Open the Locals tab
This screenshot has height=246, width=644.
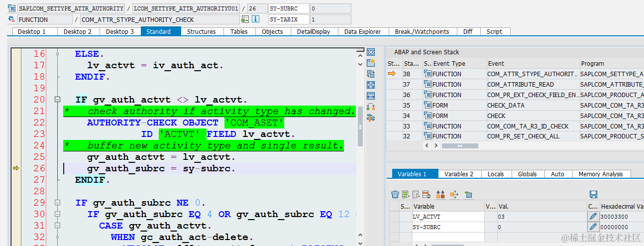[496, 174]
